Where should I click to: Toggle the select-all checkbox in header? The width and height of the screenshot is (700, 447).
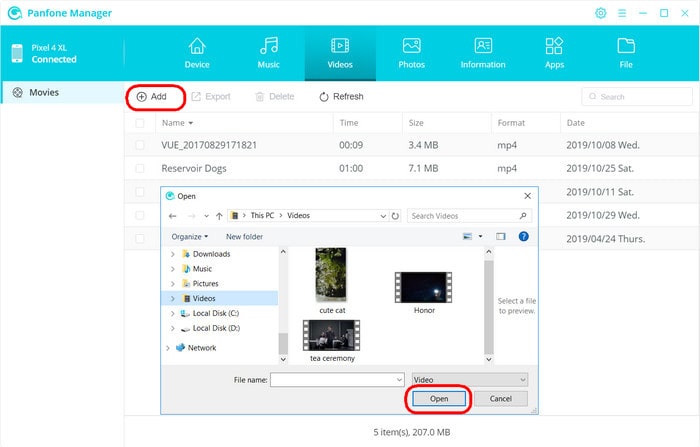140,123
